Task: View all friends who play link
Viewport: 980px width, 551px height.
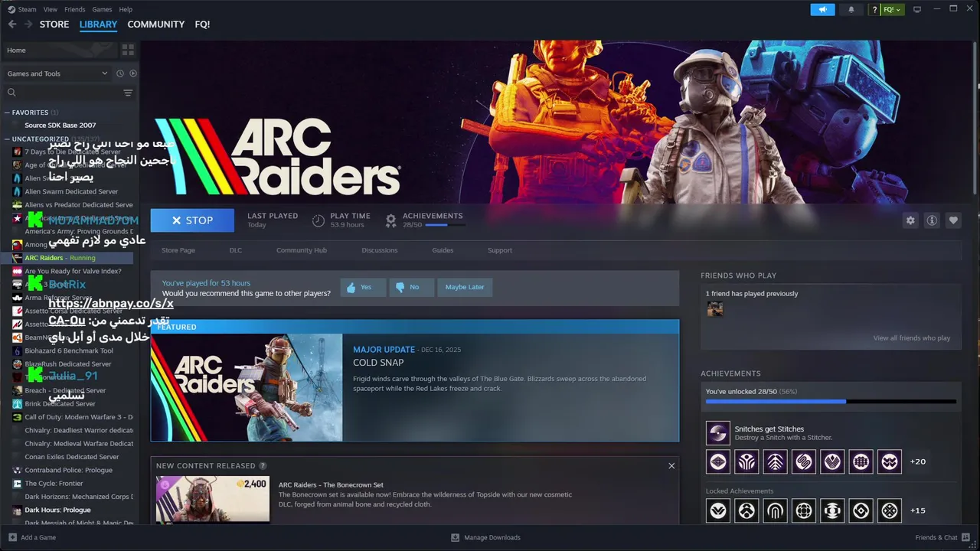Action: [x=911, y=337]
